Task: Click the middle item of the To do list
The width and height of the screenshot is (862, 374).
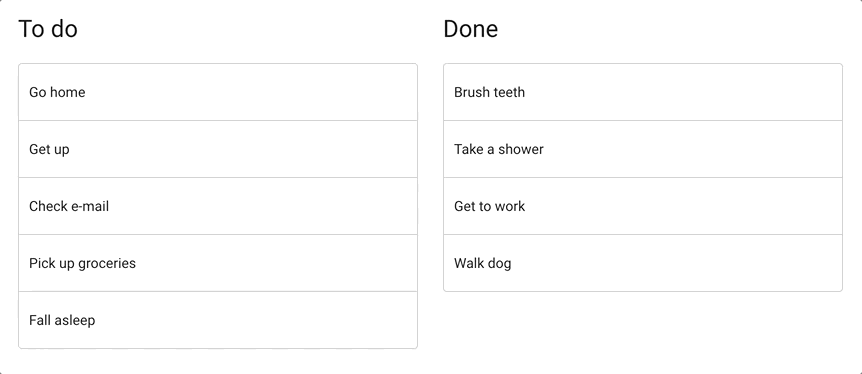Action: point(218,206)
